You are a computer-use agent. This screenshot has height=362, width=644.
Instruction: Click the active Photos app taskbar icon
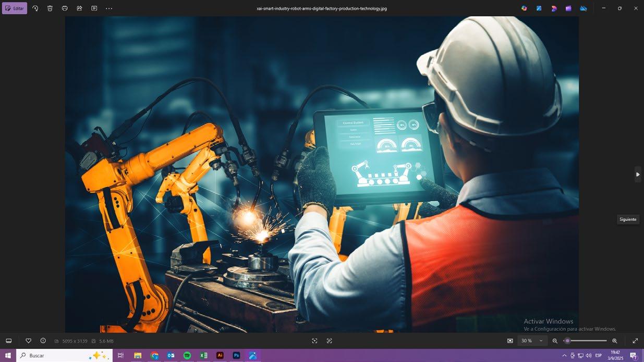253,355
